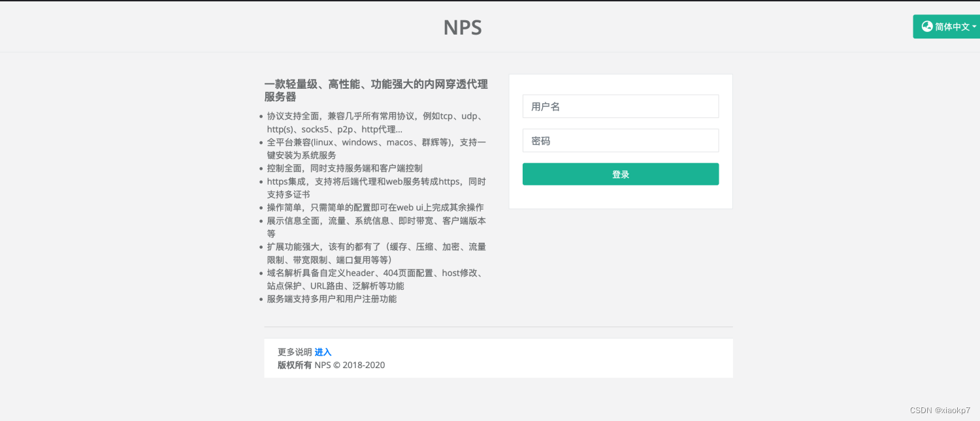
Task: Select the 密码 password input field
Action: (620, 140)
